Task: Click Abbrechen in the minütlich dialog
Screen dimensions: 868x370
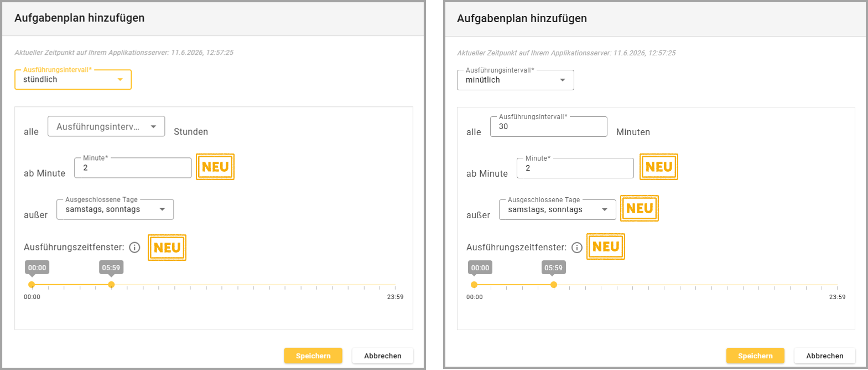Action: (825, 356)
